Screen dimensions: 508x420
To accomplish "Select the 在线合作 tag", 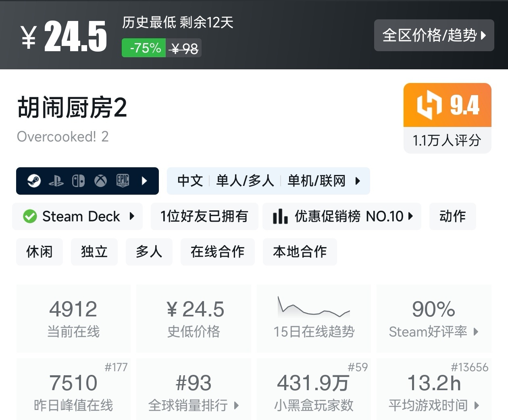I will pyautogui.click(x=217, y=252).
